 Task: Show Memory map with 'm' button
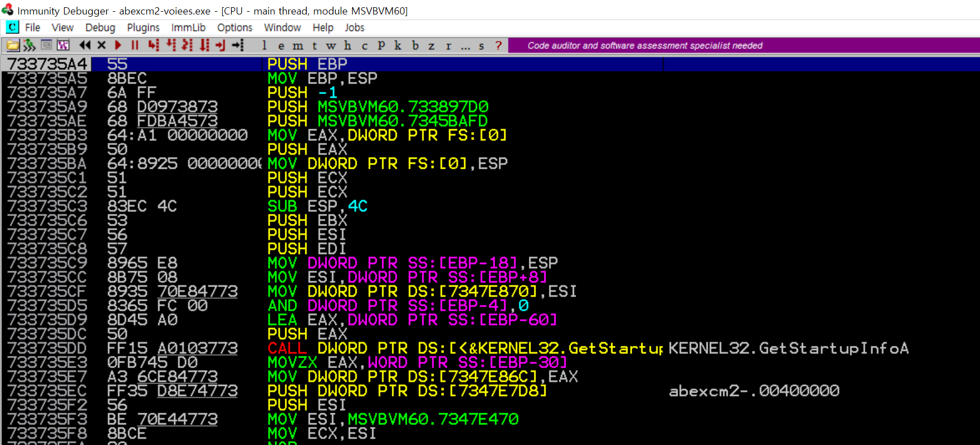(298, 46)
